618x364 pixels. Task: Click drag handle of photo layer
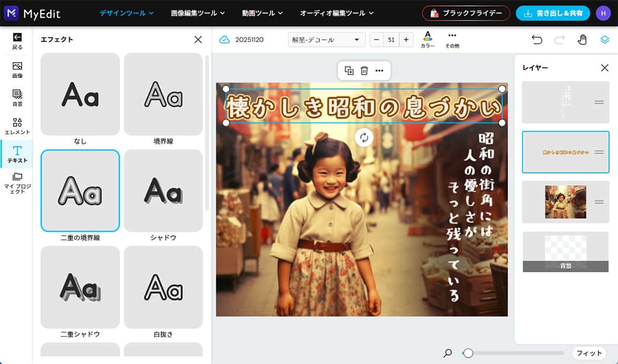click(599, 202)
